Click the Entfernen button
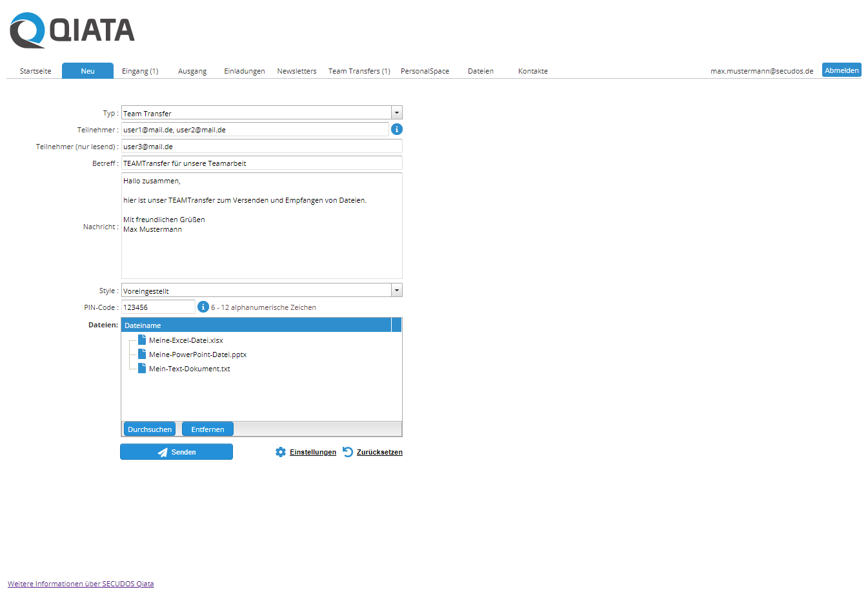This screenshot has height=596, width=868. point(208,429)
